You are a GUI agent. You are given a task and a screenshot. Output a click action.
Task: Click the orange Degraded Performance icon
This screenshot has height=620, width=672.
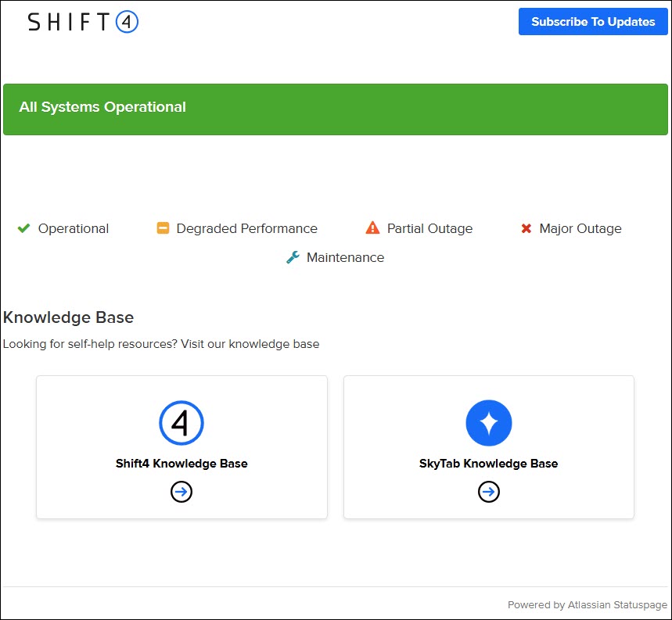point(163,228)
